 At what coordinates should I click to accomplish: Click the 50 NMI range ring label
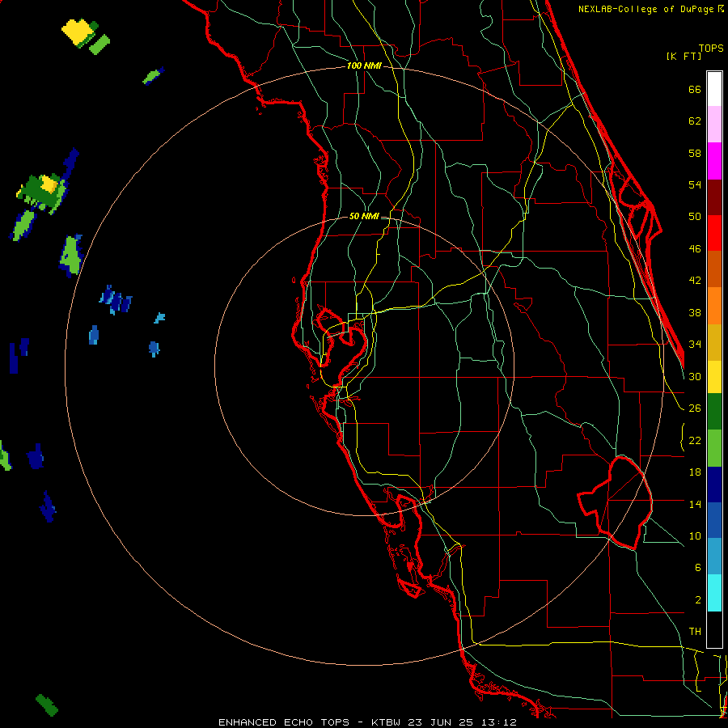pyautogui.click(x=364, y=216)
